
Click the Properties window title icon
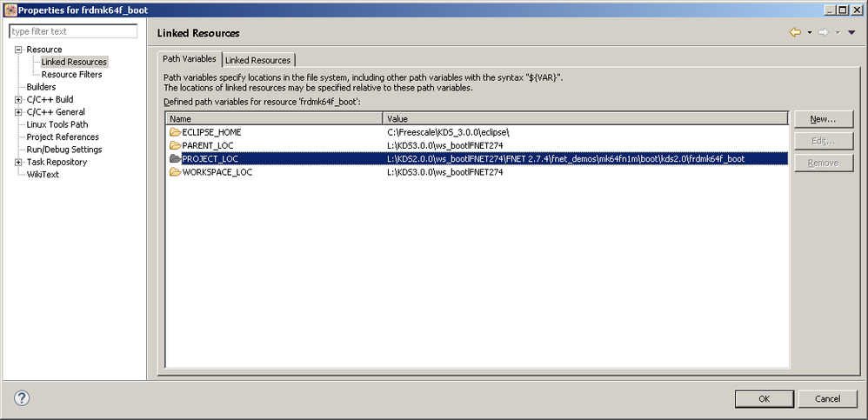tap(10, 10)
